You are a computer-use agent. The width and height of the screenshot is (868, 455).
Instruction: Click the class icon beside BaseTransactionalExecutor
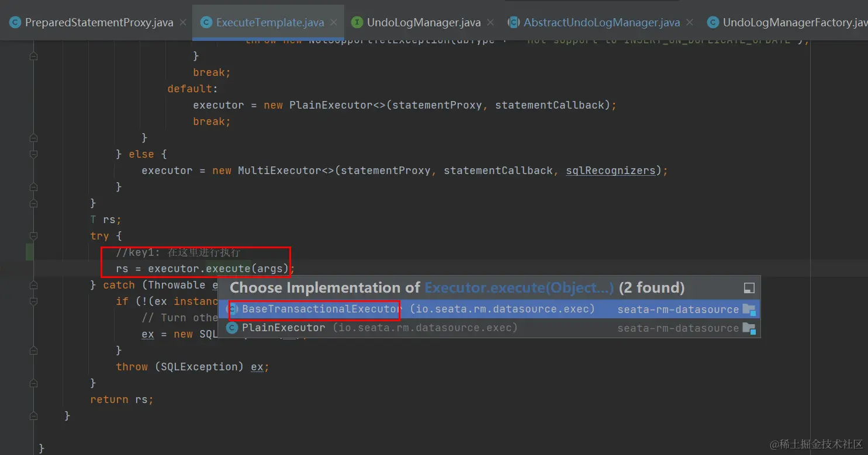[x=233, y=309]
